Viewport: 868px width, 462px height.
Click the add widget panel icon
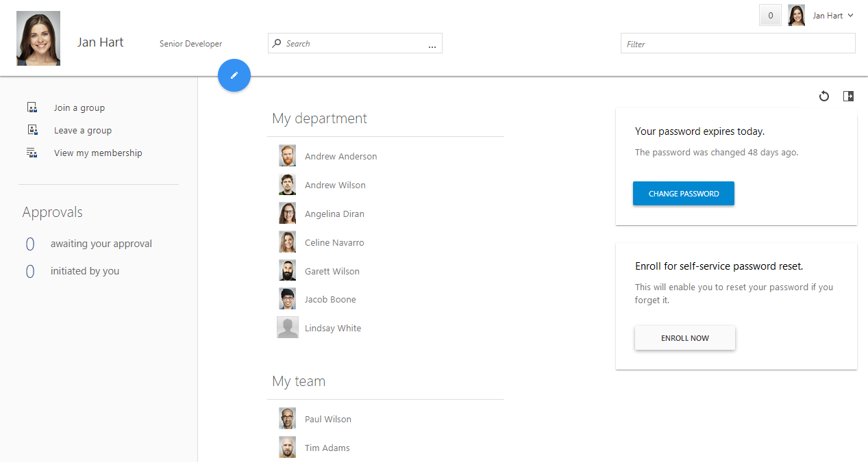(x=848, y=97)
